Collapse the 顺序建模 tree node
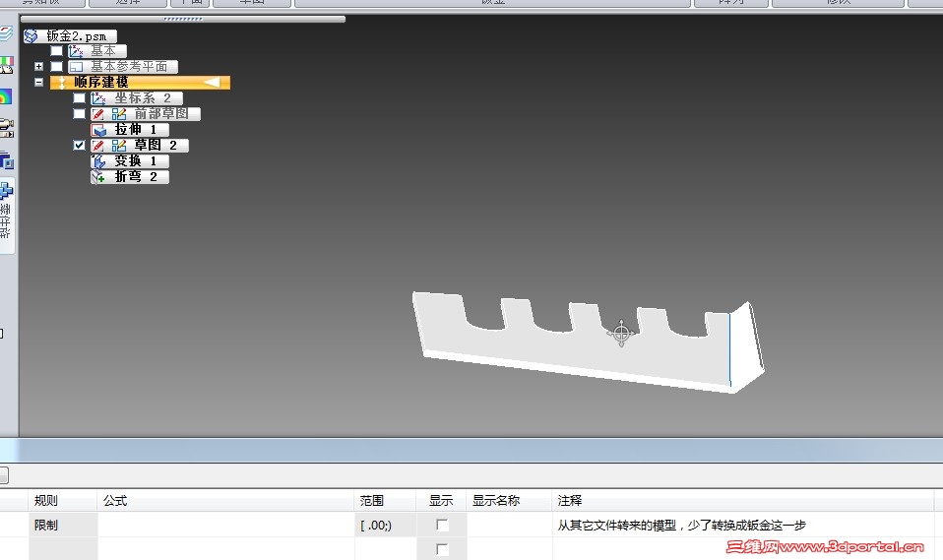The image size is (943, 560). pyautogui.click(x=38, y=83)
